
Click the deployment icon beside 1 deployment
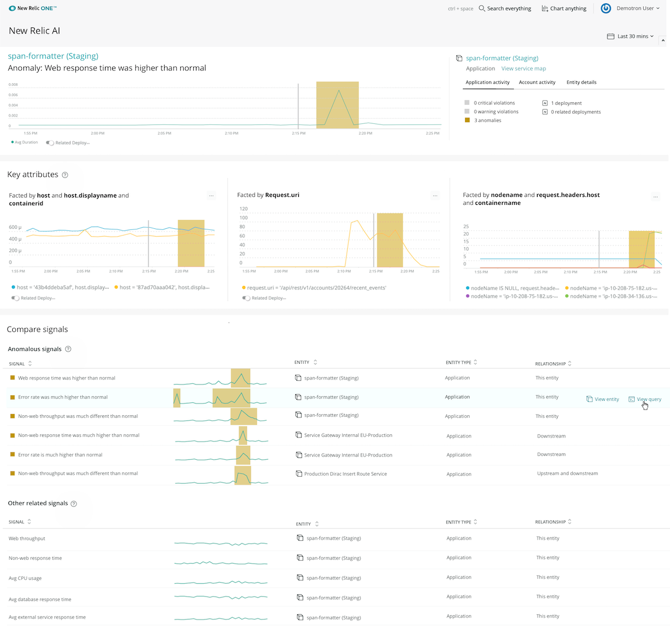(545, 103)
